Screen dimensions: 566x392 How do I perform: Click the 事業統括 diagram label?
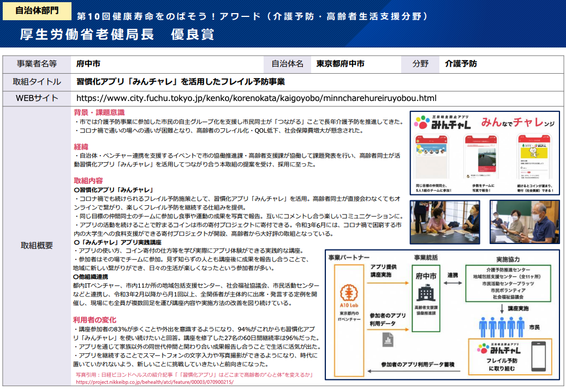[x=426, y=258]
